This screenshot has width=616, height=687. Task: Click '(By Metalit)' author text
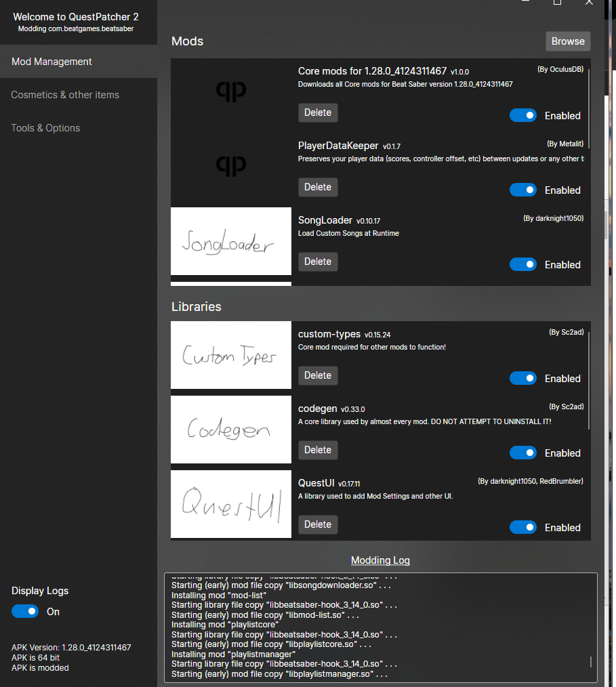pyautogui.click(x=565, y=144)
